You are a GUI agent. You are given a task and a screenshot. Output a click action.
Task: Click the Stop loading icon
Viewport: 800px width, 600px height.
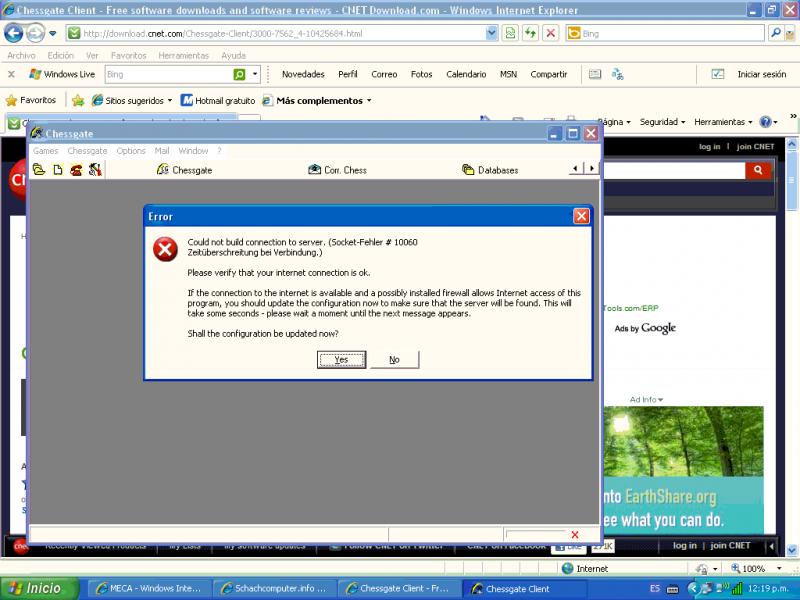551,34
